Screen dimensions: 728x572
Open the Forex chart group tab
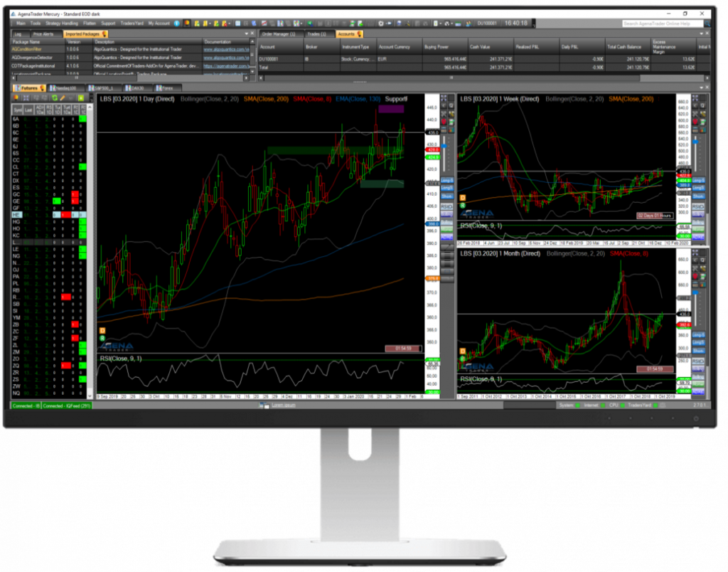[x=167, y=88]
